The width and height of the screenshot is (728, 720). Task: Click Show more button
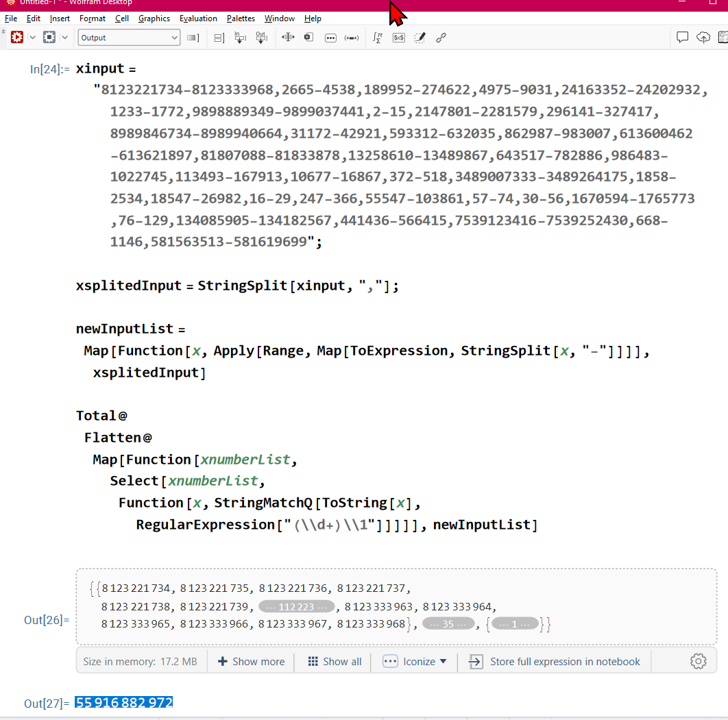251,661
